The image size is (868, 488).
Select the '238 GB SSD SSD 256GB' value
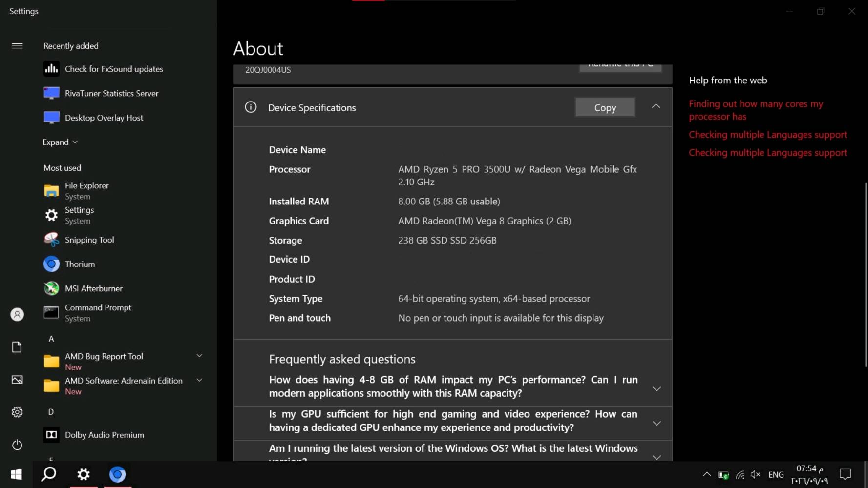pyautogui.click(x=447, y=240)
